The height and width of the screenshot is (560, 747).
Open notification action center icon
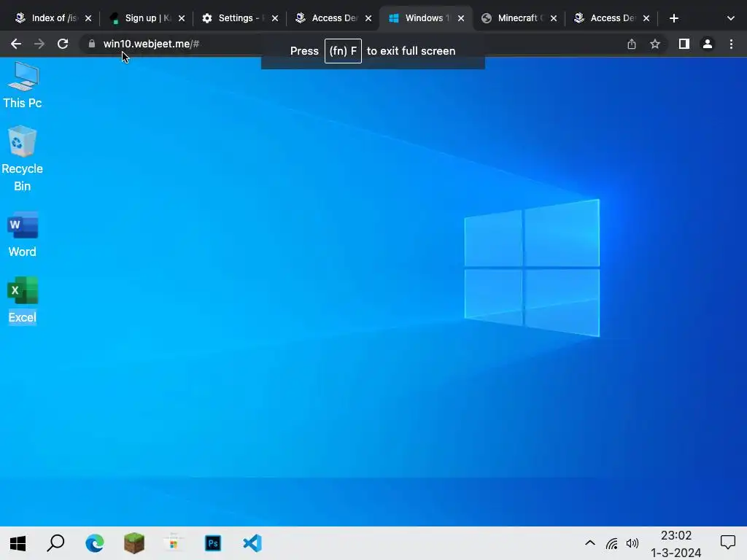point(727,542)
